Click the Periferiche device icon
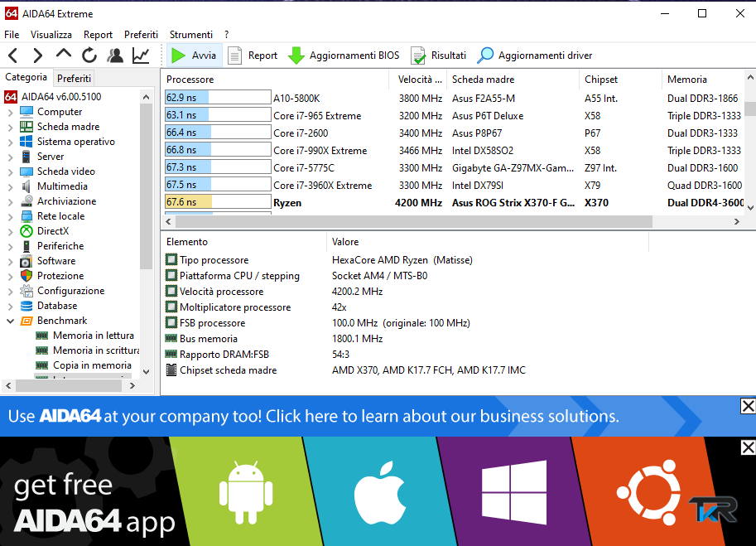The height and width of the screenshot is (546, 756). point(26,246)
